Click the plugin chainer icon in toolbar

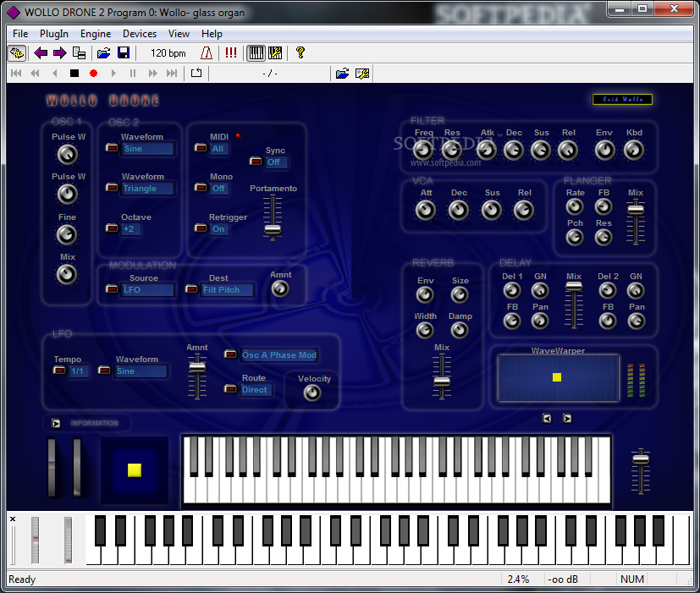17,53
